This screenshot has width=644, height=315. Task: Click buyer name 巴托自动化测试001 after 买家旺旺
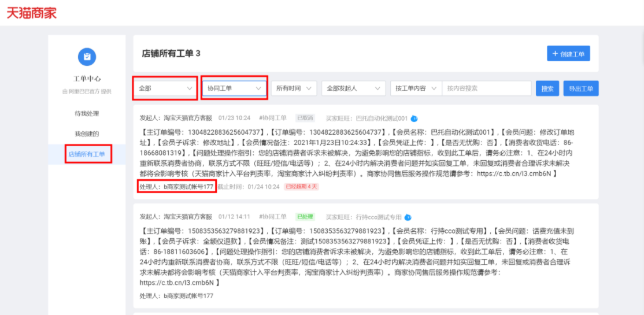[382, 118]
